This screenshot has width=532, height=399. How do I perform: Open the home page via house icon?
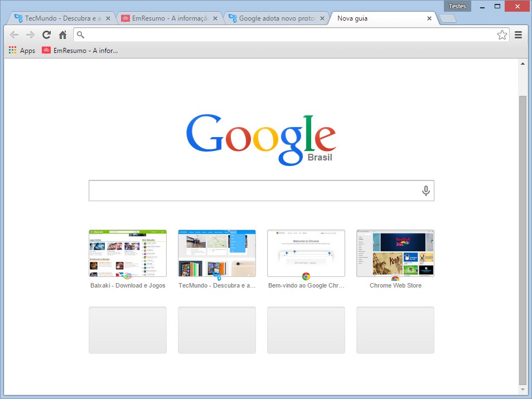tap(63, 35)
